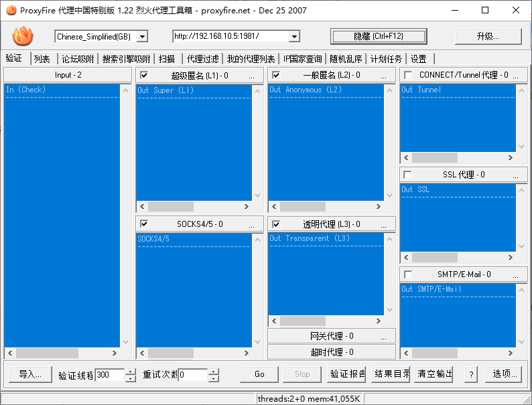Click the horizontal scrollbar of the Input list
532x405 pixels.
(x=62, y=353)
